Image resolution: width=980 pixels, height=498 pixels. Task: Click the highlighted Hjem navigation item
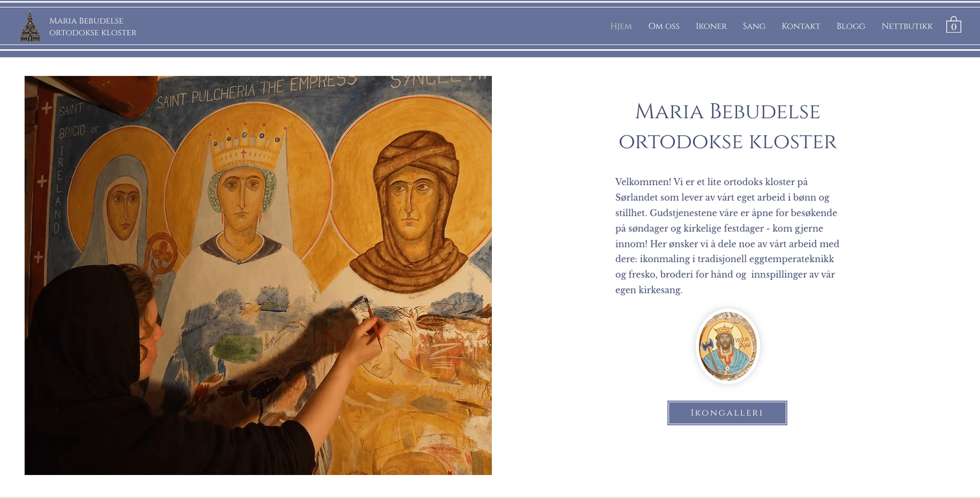pos(620,26)
